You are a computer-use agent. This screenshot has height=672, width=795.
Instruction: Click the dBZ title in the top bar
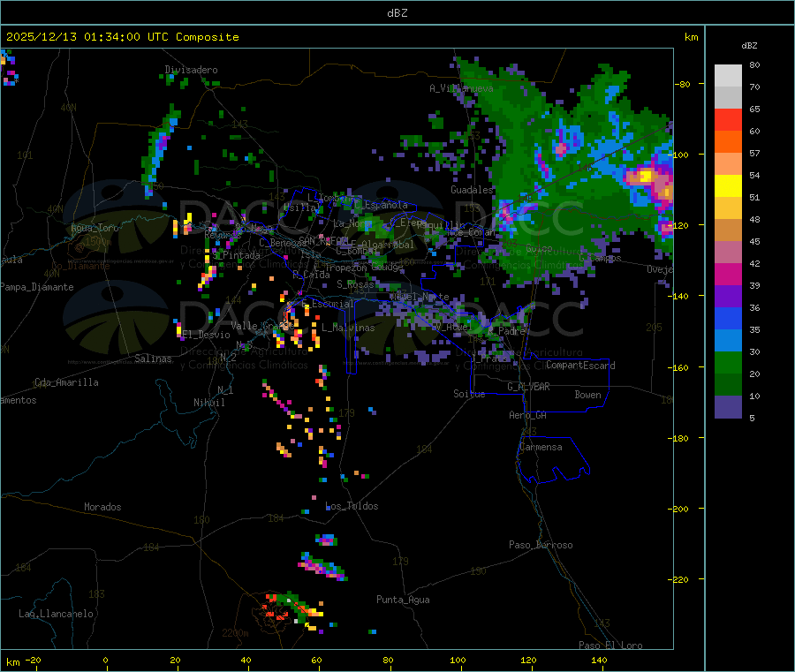pyautogui.click(x=397, y=13)
